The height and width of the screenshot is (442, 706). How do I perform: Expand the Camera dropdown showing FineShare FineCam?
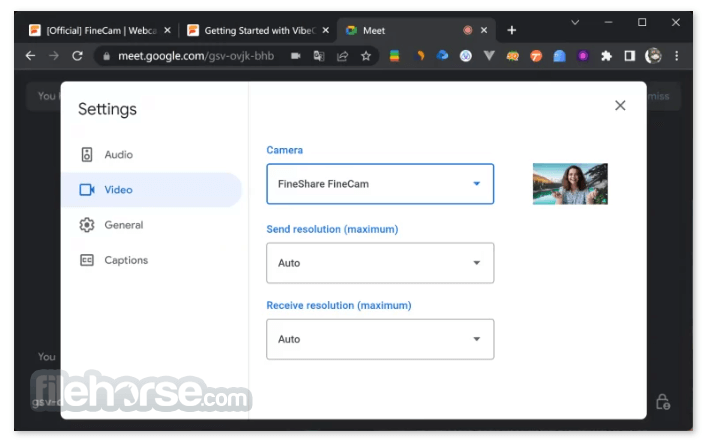[380, 184]
